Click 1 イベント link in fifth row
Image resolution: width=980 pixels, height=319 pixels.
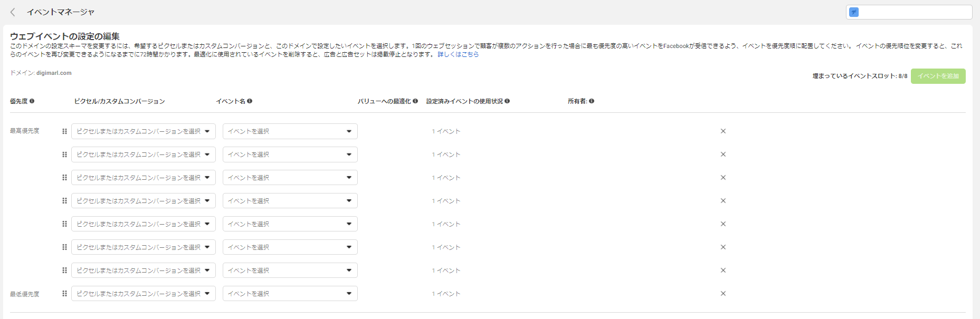click(446, 224)
